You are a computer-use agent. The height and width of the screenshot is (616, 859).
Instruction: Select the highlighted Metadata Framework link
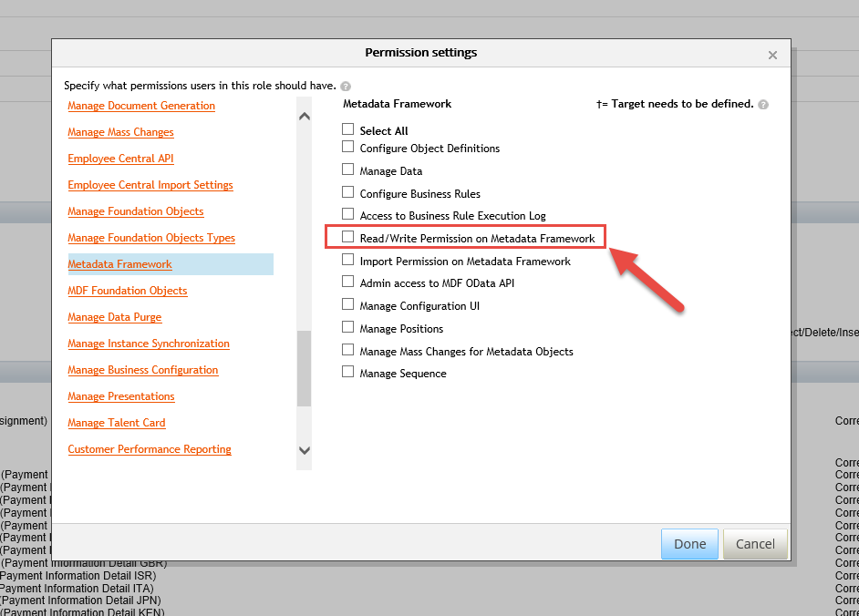pos(120,264)
